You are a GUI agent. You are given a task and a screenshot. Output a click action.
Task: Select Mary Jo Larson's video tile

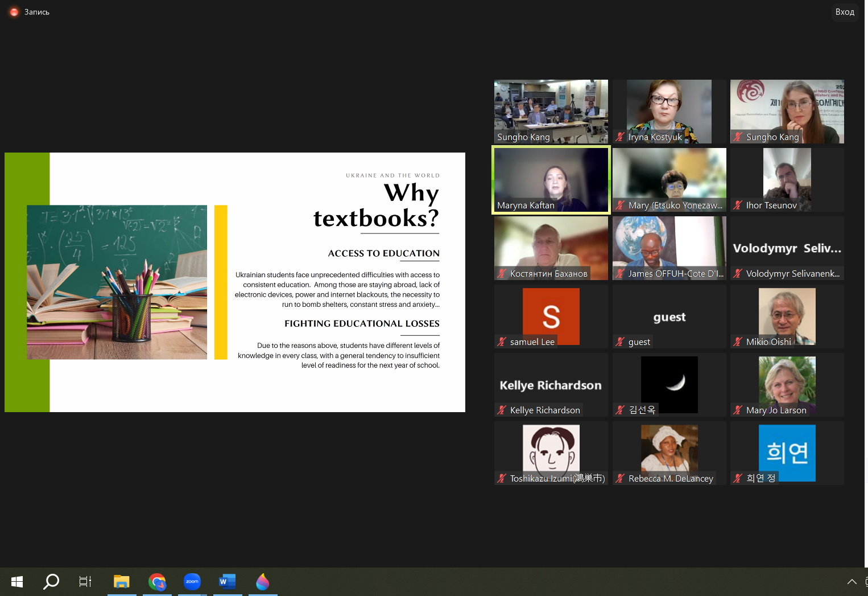point(787,384)
